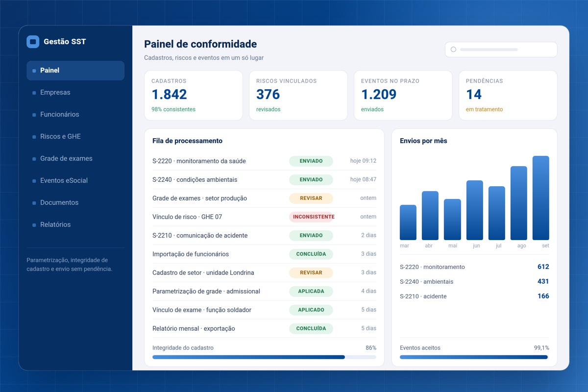
Task: Open Riscos e GHE section
Action: 75,137
